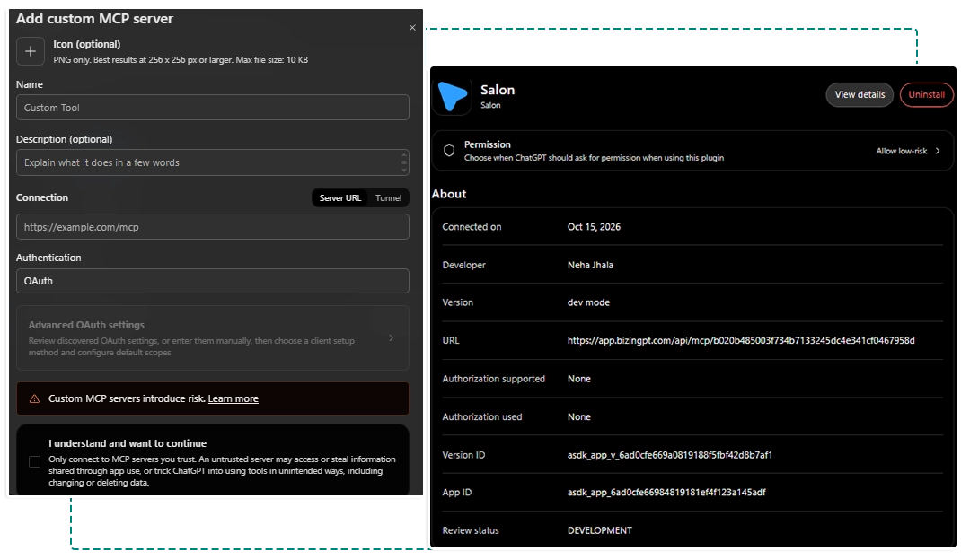Screen dimensions: 961x560
Task: Click the None value for Authorization used
Action: click(579, 416)
